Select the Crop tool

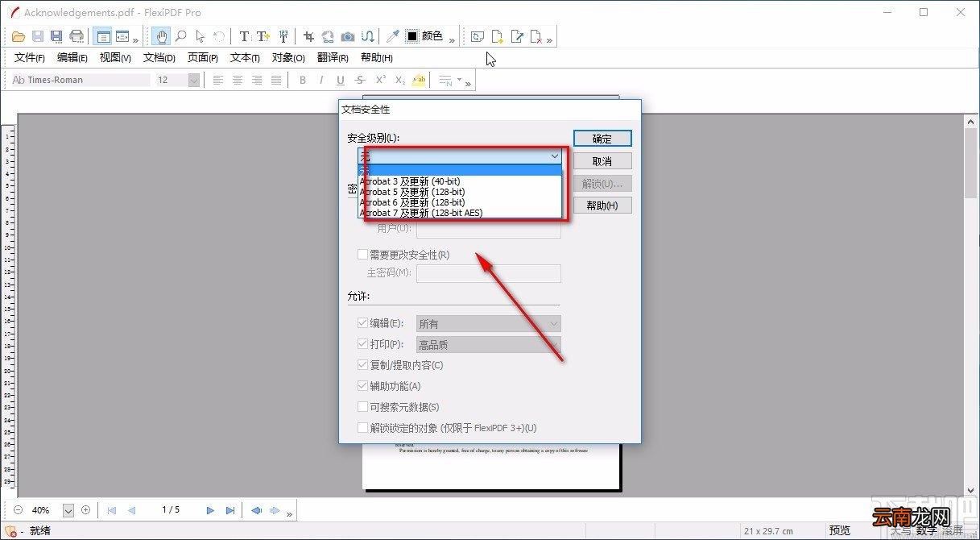tap(308, 36)
